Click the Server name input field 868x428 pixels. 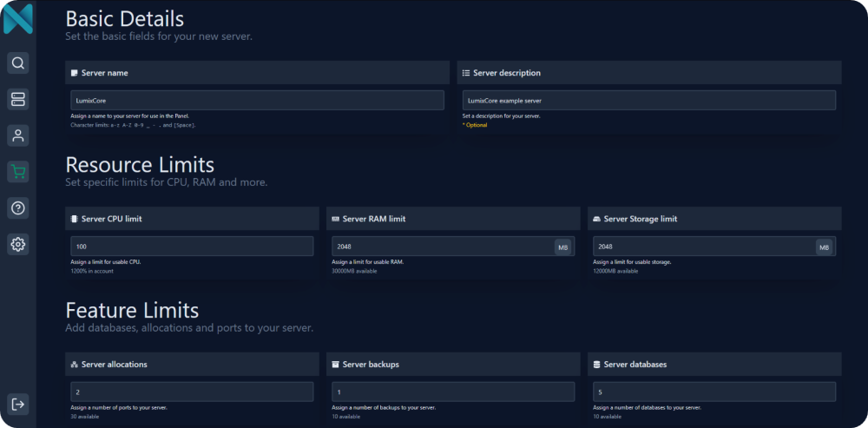pos(257,101)
